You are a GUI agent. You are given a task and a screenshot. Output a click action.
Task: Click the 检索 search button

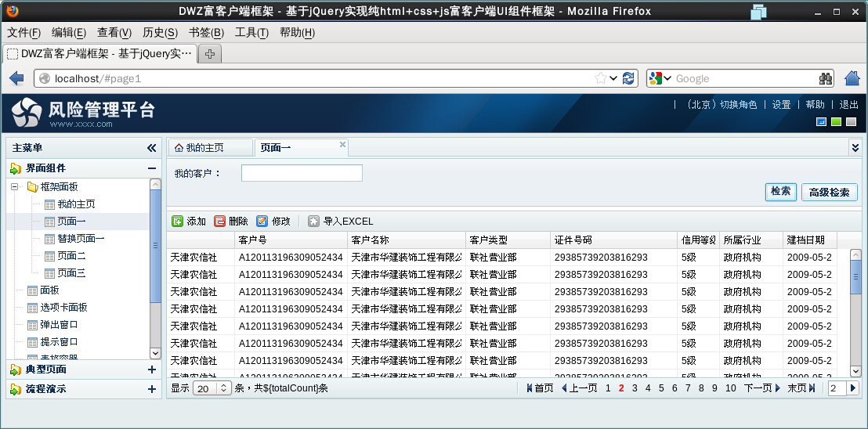click(x=780, y=191)
